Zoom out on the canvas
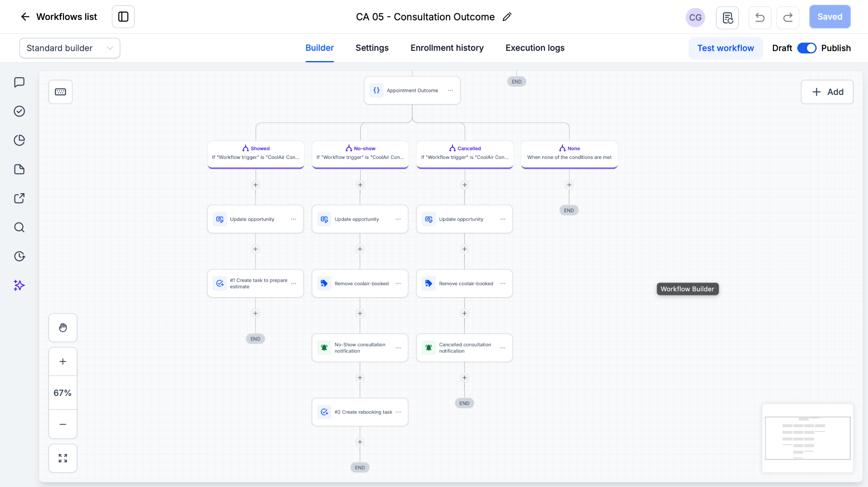868x487 pixels. tap(63, 424)
